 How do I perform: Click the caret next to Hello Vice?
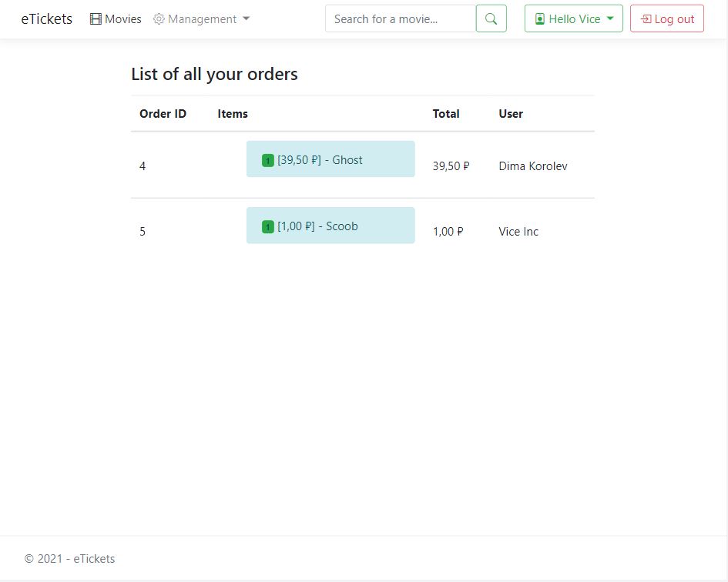pos(610,18)
